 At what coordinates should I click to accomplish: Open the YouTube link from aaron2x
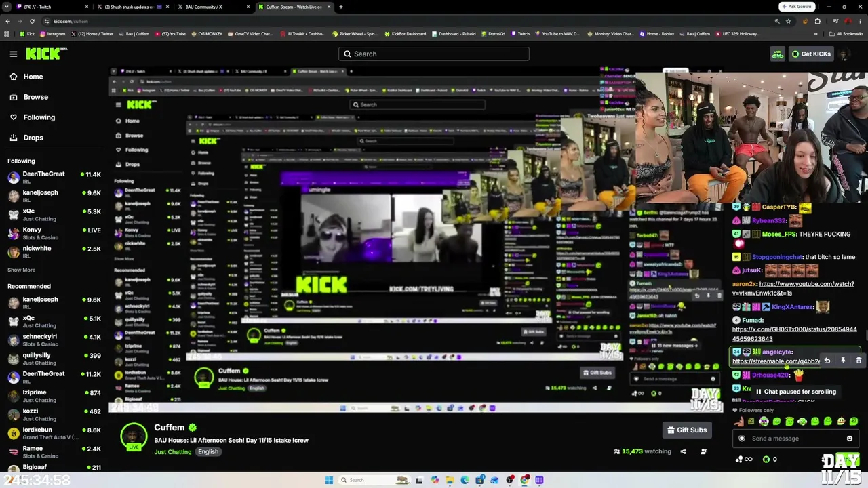[793, 289]
